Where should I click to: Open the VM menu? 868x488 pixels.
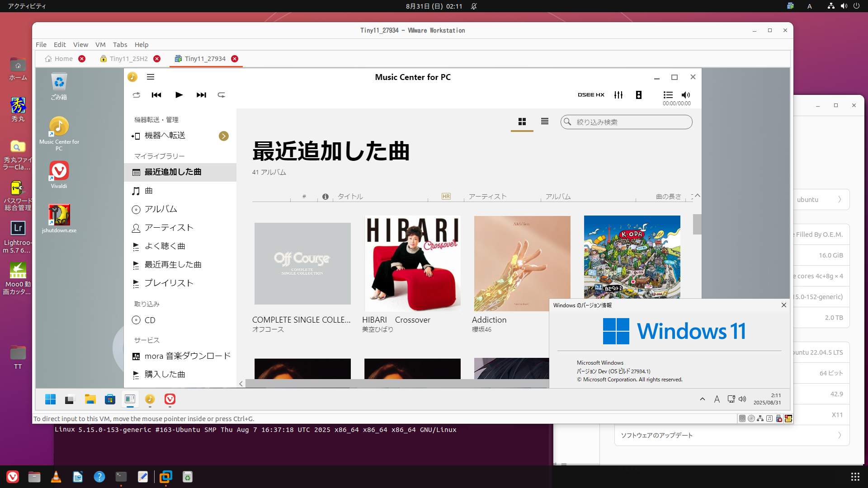coord(100,45)
